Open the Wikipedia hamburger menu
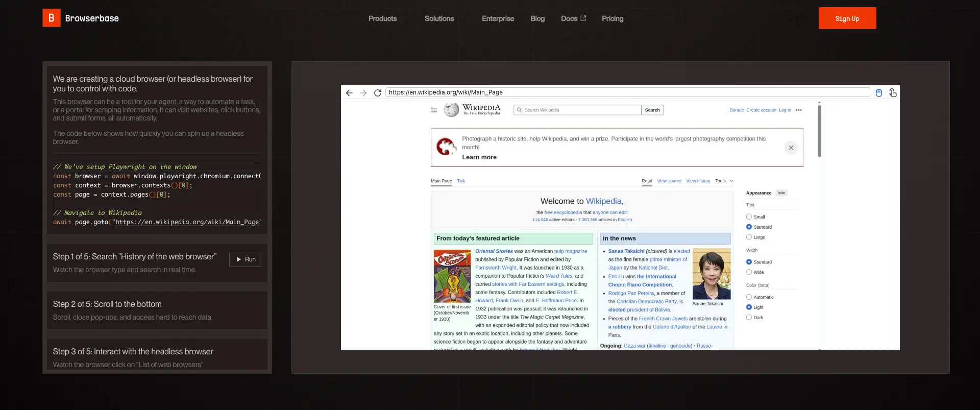Image resolution: width=980 pixels, height=410 pixels. click(434, 110)
